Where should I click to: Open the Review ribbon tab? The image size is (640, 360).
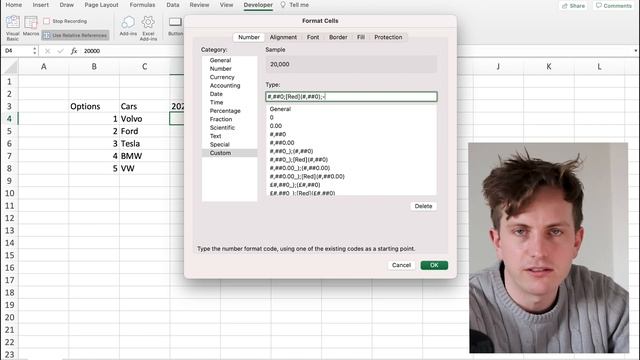pos(199,5)
